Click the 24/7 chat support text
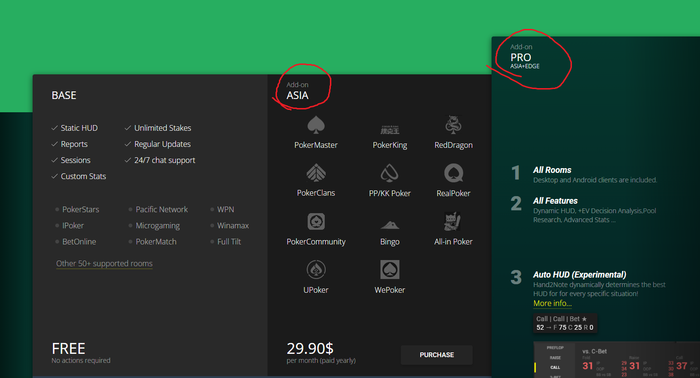This screenshot has height=378, width=700. click(x=165, y=160)
